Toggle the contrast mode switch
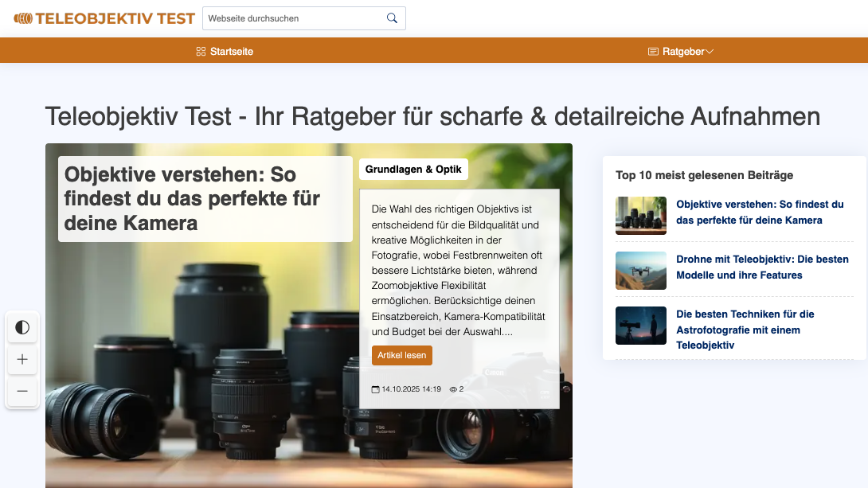 tap(22, 327)
